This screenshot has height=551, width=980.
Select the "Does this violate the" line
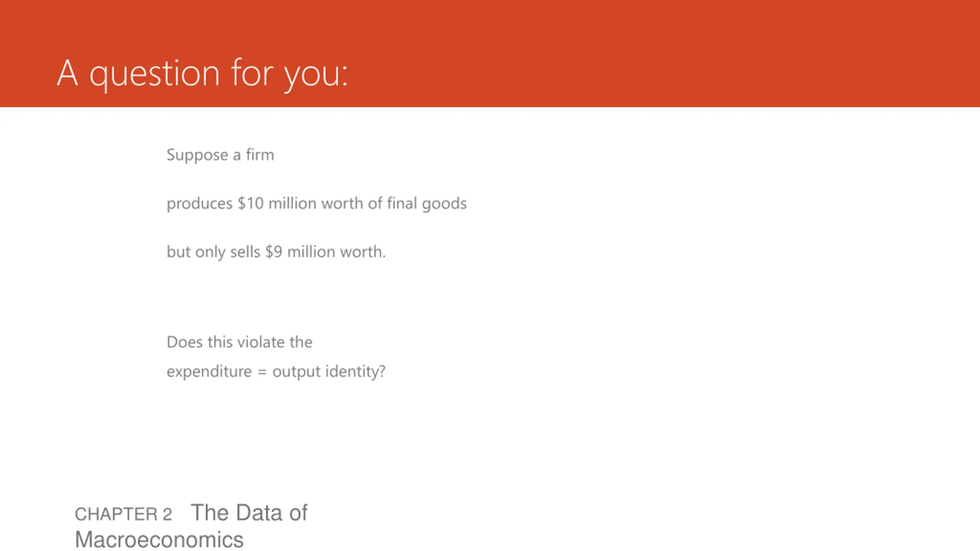pyautogui.click(x=240, y=342)
